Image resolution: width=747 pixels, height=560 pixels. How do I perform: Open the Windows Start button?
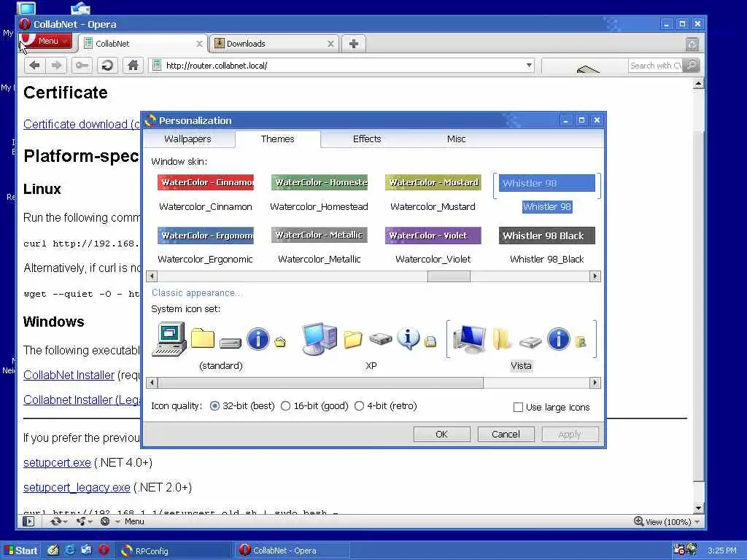(x=20, y=551)
